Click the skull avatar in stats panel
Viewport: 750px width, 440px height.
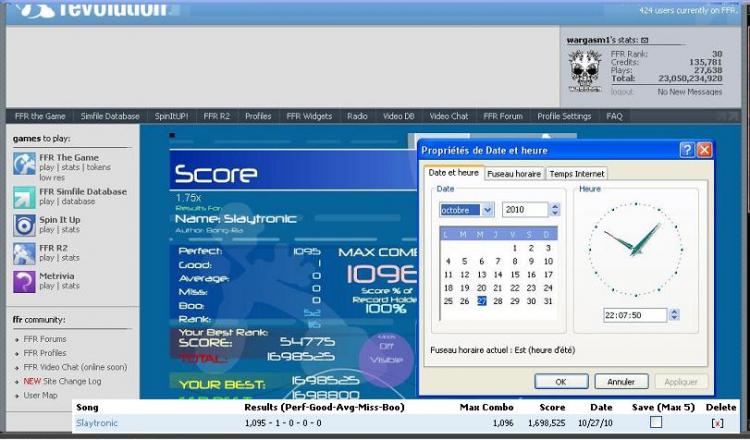[x=585, y=72]
